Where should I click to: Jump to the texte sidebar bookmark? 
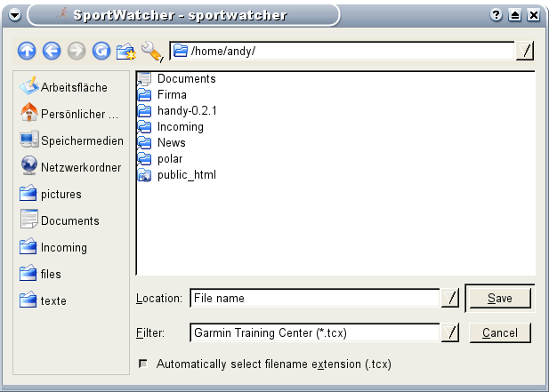pos(43,300)
